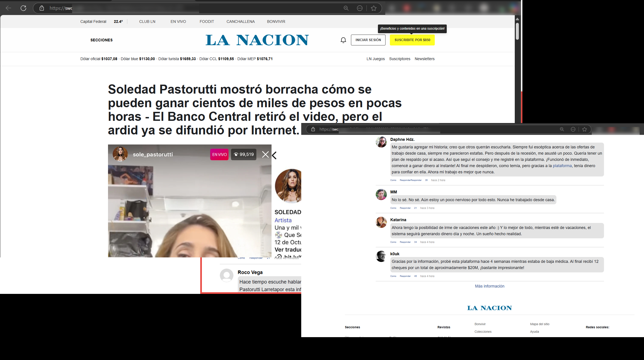
Task: Click the notification bell icon
Action: click(343, 40)
